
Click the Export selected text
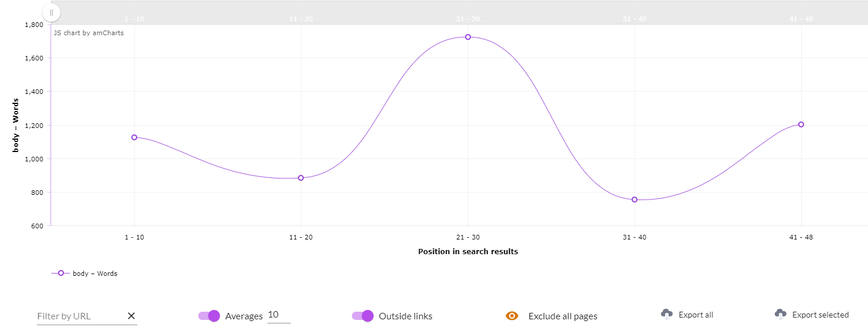click(820, 315)
